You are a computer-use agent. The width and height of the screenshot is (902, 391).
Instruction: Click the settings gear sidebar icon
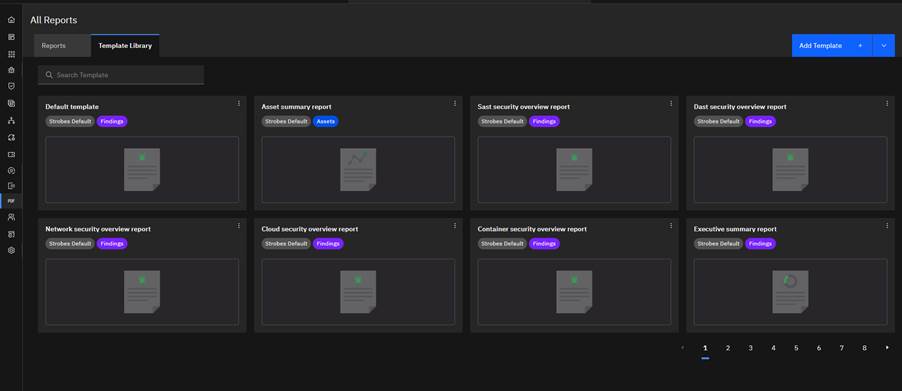tap(11, 251)
